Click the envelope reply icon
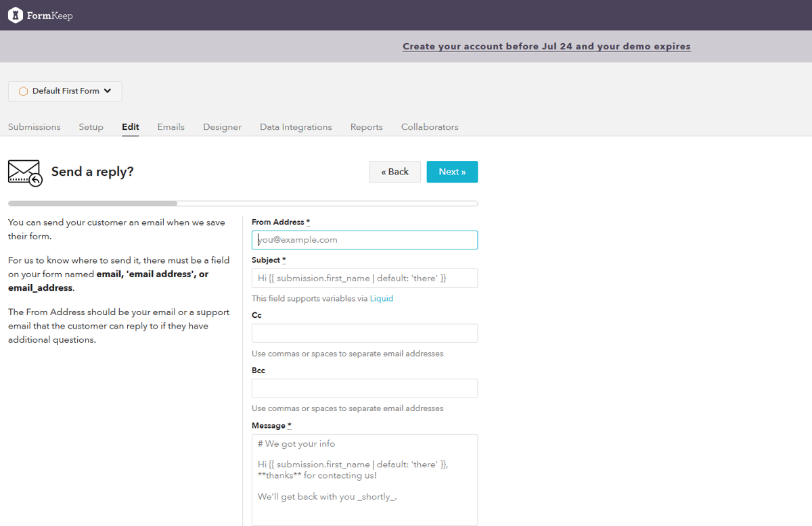 click(24, 172)
